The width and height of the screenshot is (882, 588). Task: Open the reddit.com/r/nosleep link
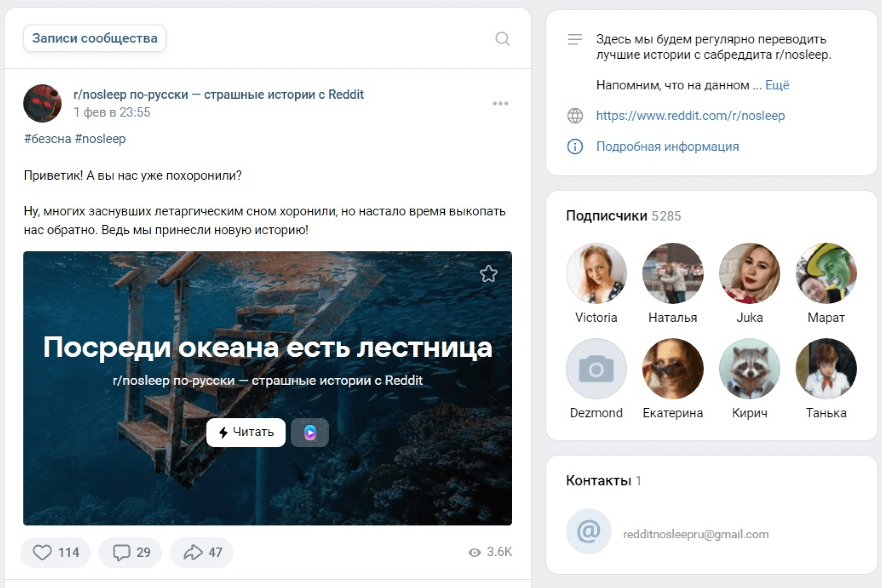690,116
